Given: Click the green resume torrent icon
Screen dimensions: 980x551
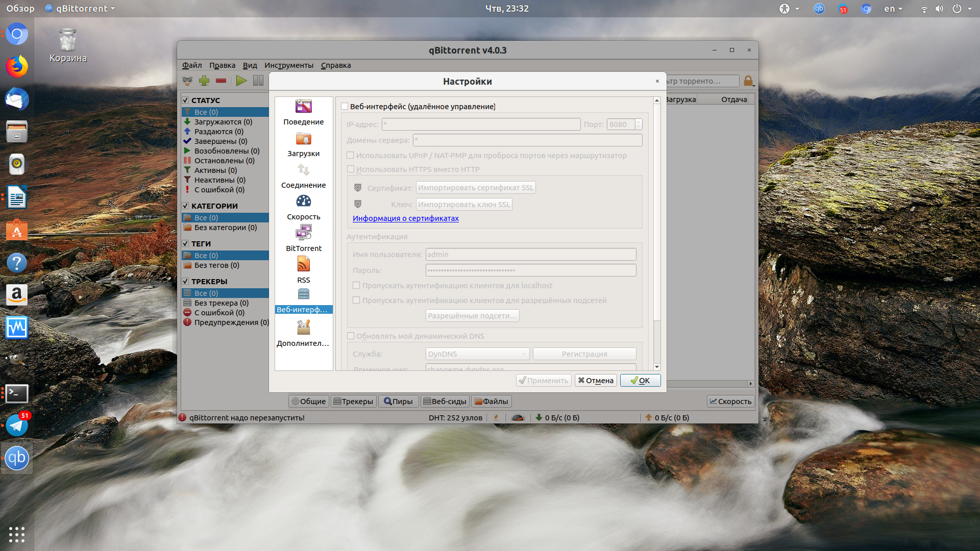Looking at the screenshot, I should click(x=241, y=81).
